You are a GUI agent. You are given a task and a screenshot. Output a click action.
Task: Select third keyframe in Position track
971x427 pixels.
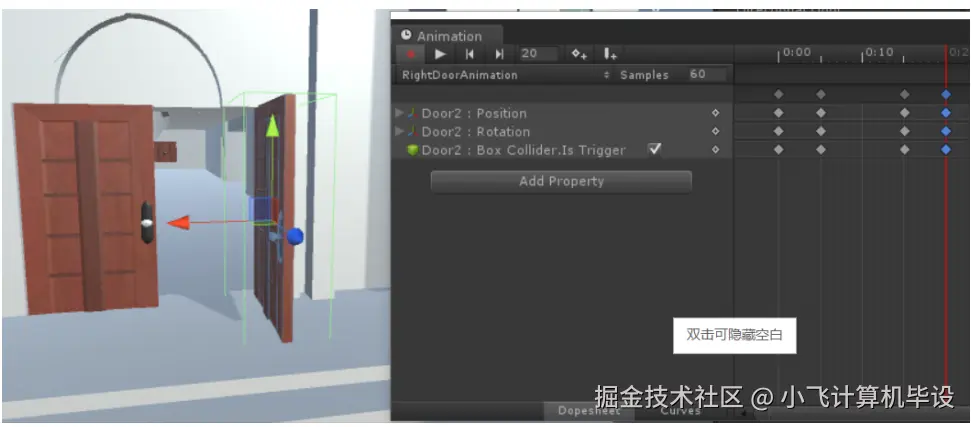905,113
